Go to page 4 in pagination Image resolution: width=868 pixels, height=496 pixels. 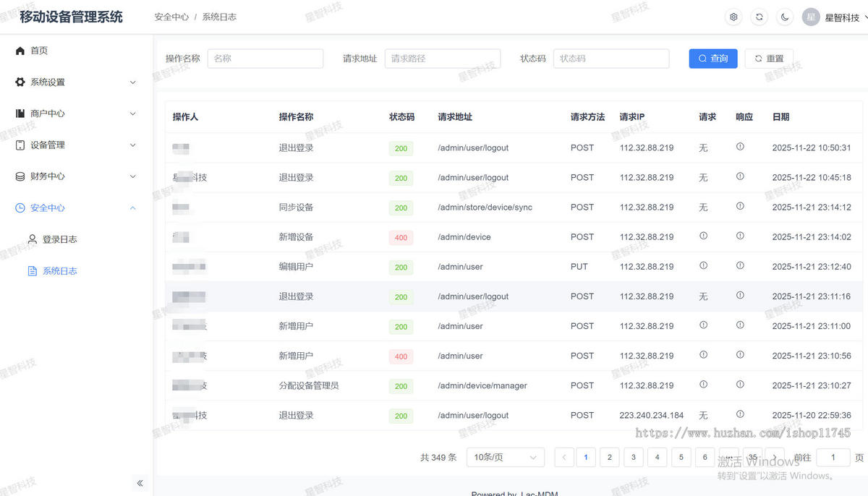[658, 457]
